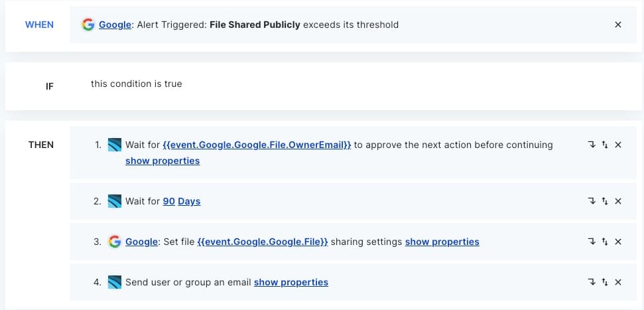Delete action 1 using its X icon
This screenshot has height=310, width=644.
618,145
